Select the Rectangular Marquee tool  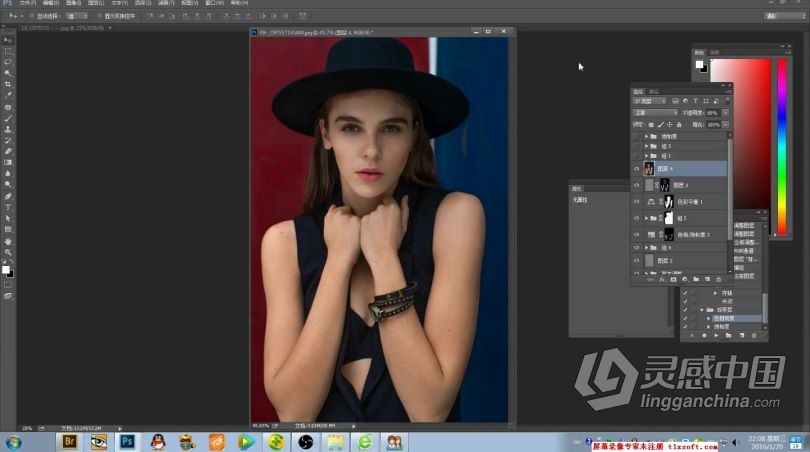[8, 52]
